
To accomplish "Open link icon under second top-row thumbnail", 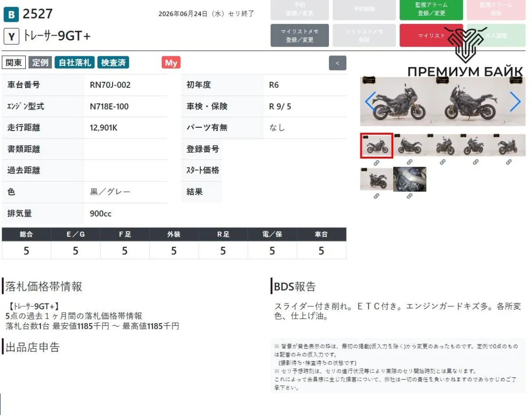I will (x=410, y=162).
